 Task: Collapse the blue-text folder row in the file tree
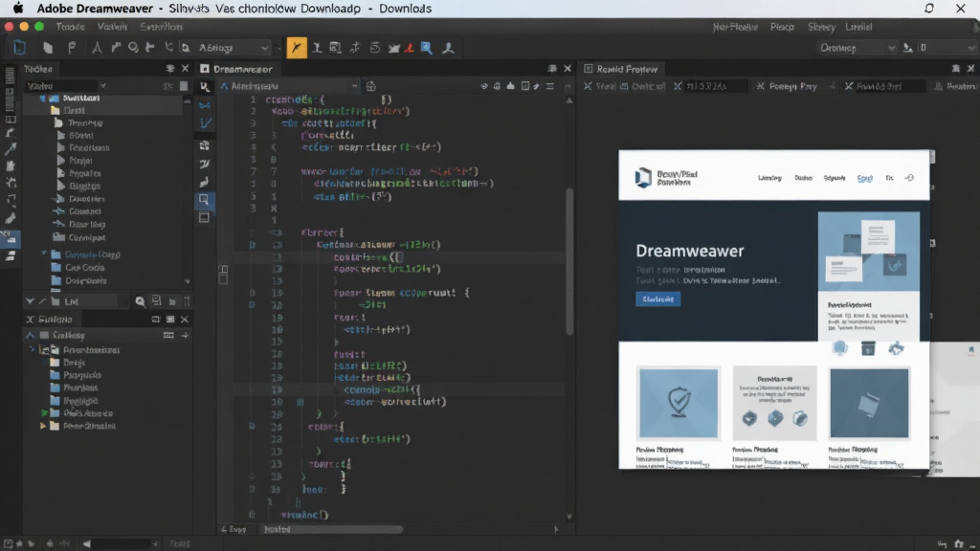(43, 254)
